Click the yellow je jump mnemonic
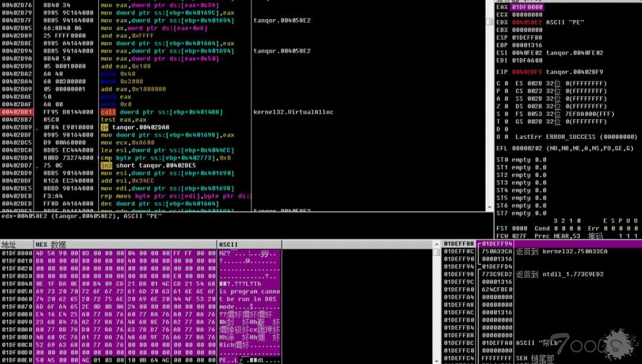This screenshot has width=642, height=364. [x=105, y=127]
